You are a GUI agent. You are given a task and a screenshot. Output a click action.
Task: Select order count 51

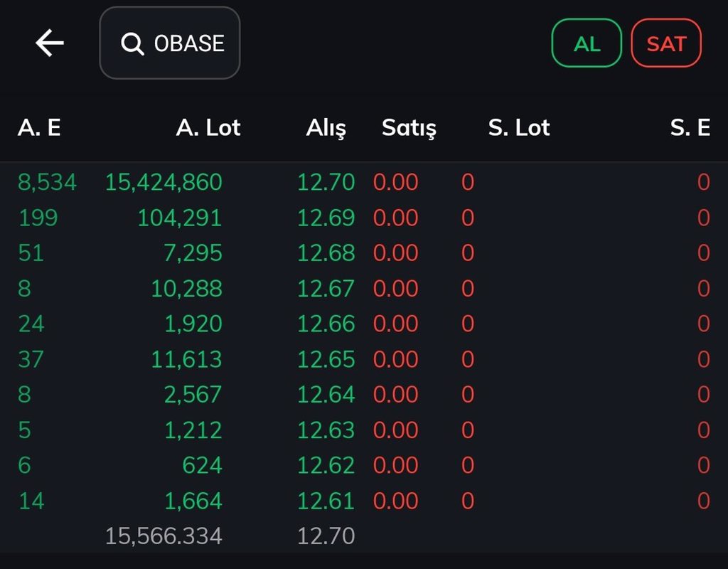pos(31,252)
